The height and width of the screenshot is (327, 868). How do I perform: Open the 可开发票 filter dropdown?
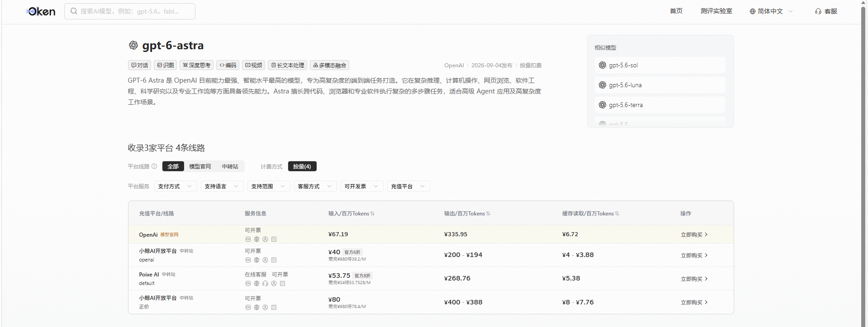(x=362, y=186)
